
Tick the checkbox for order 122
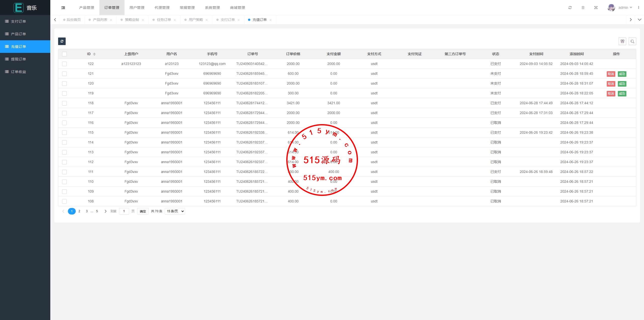click(x=64, y=64)
